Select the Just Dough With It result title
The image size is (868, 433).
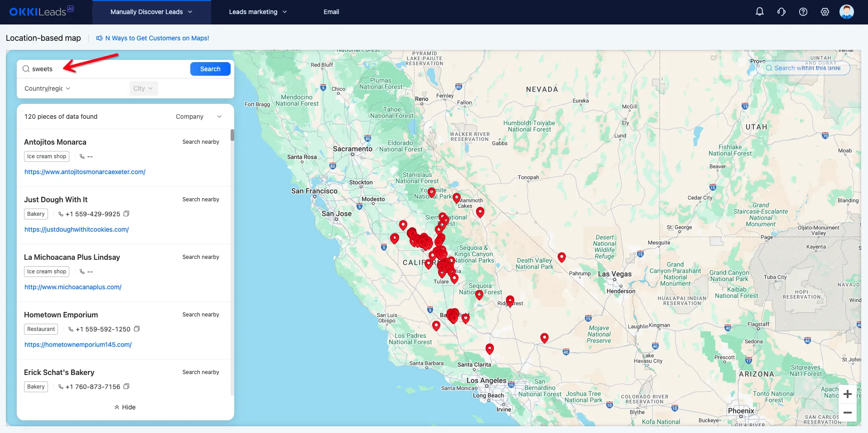(x=56, y=199)
